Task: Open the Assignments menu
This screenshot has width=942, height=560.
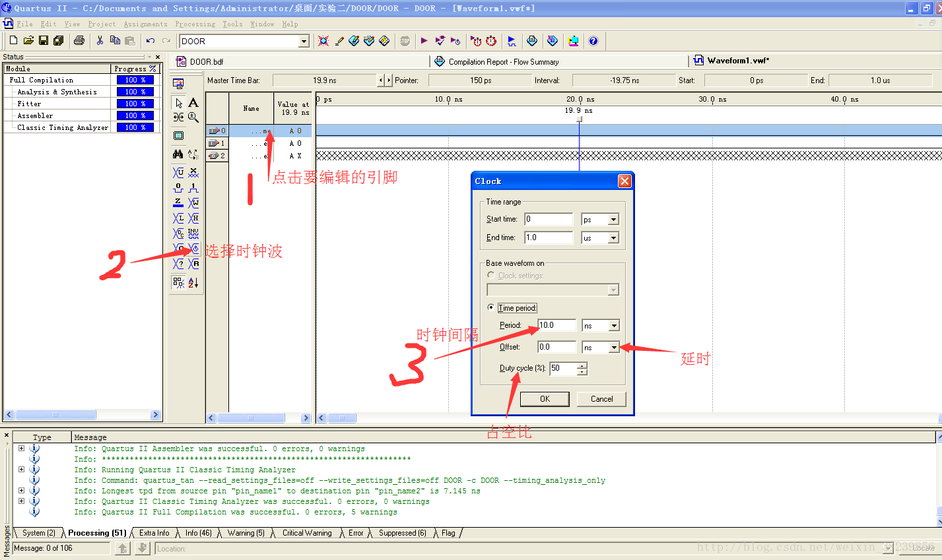Action: 145,24
